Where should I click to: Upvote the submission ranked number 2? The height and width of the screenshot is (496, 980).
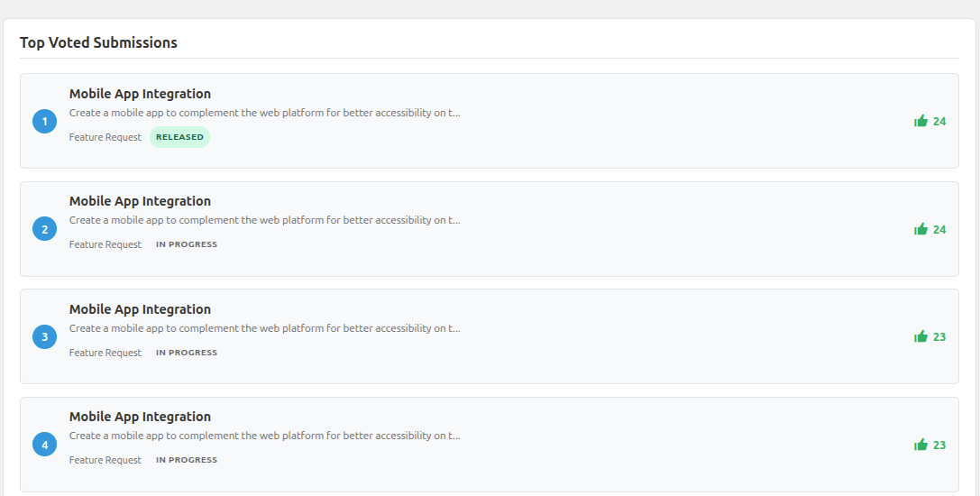click(920, 229)
